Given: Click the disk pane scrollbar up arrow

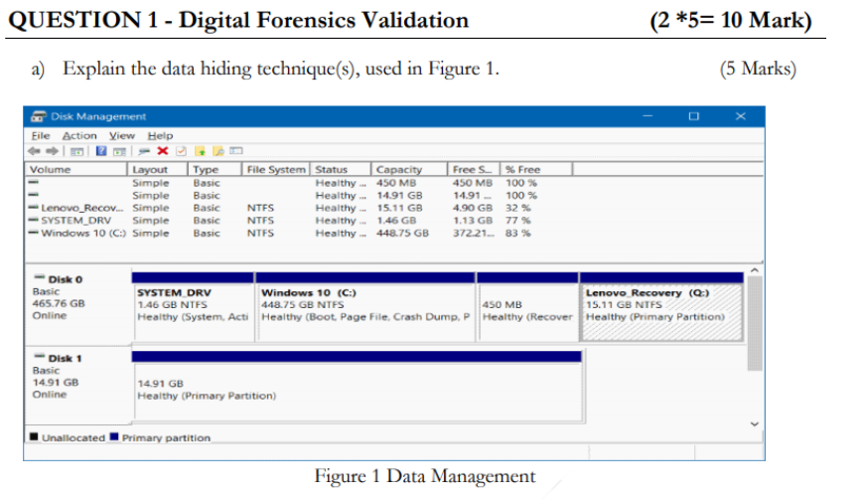Looking at the screenshot, I should pos(755,270).
